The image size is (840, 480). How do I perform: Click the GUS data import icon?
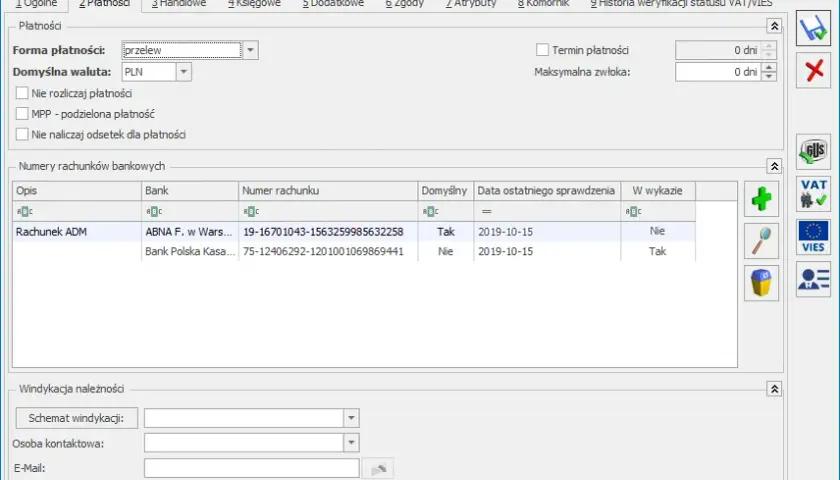[813, 152]
